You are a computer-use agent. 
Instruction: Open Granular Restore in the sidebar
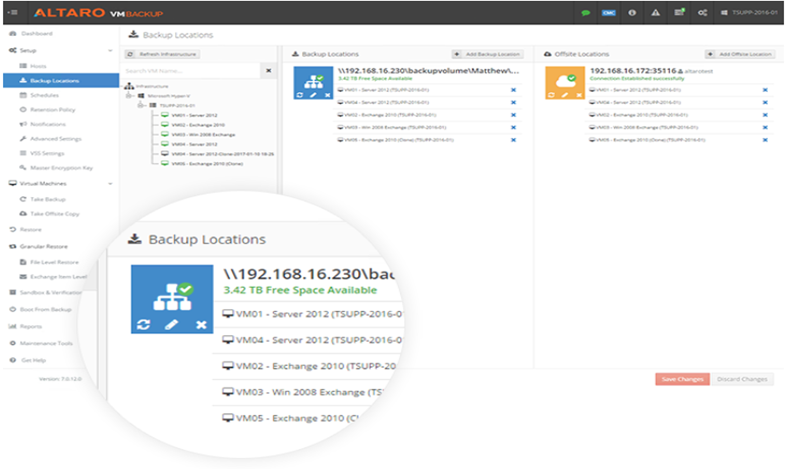[38, 247]
